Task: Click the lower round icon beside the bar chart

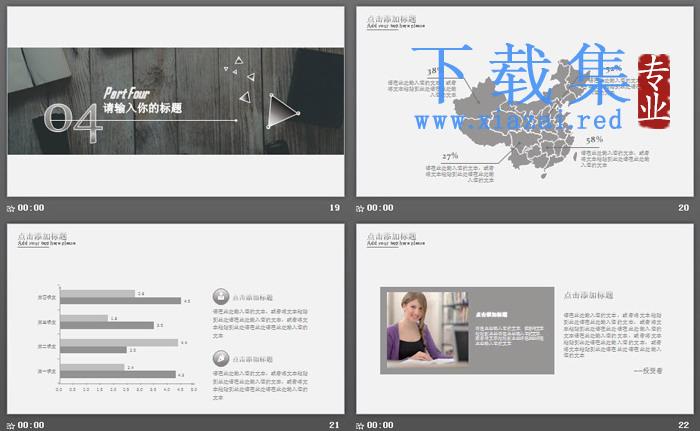Action: (221, 358)
